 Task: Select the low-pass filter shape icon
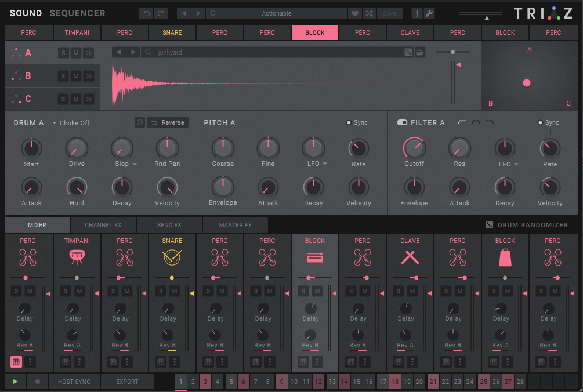[490, 122]
